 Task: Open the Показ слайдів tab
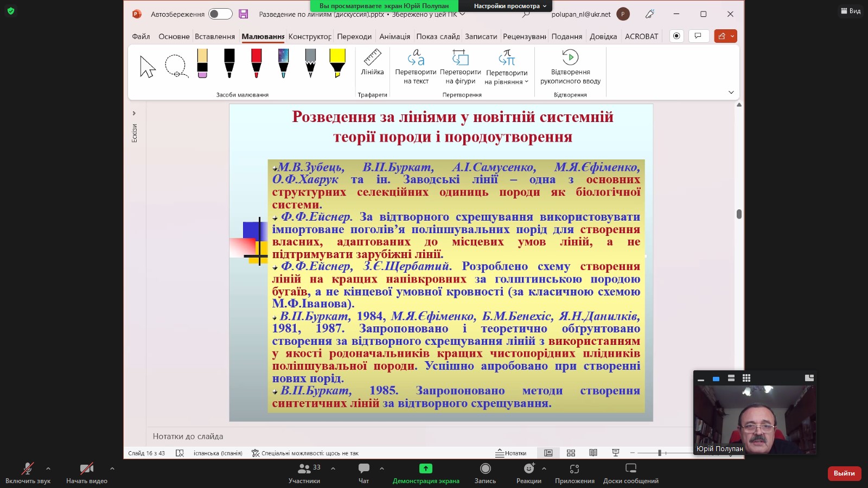[438, 36]
